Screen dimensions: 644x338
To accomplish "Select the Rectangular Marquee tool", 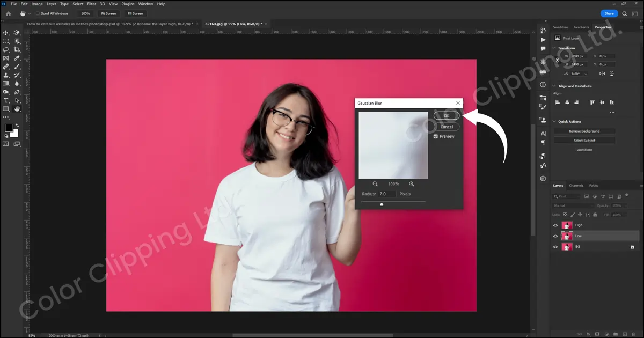I will [x=6, y=41].
